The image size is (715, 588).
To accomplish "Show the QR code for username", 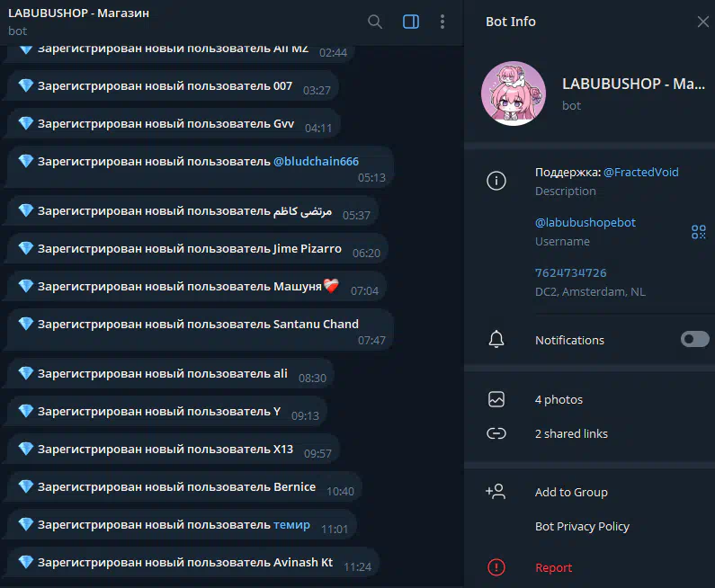I will [699, 232].
